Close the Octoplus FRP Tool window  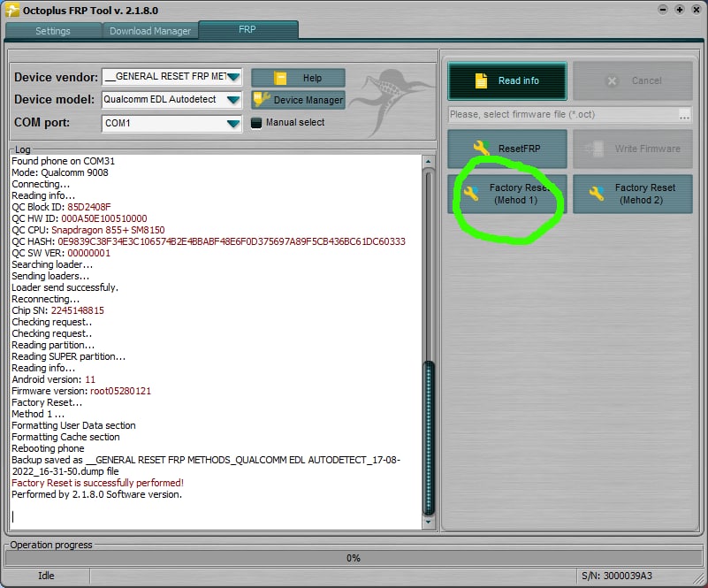point(697,10)
